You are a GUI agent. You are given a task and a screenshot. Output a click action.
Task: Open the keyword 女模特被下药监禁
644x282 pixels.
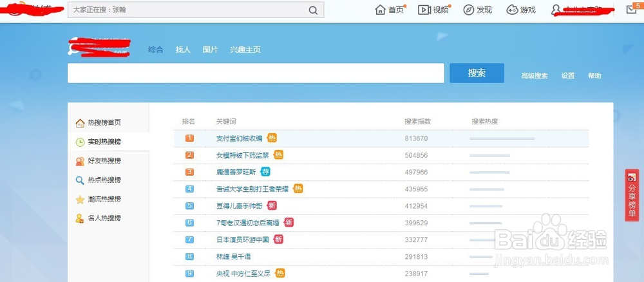[243, 155]
